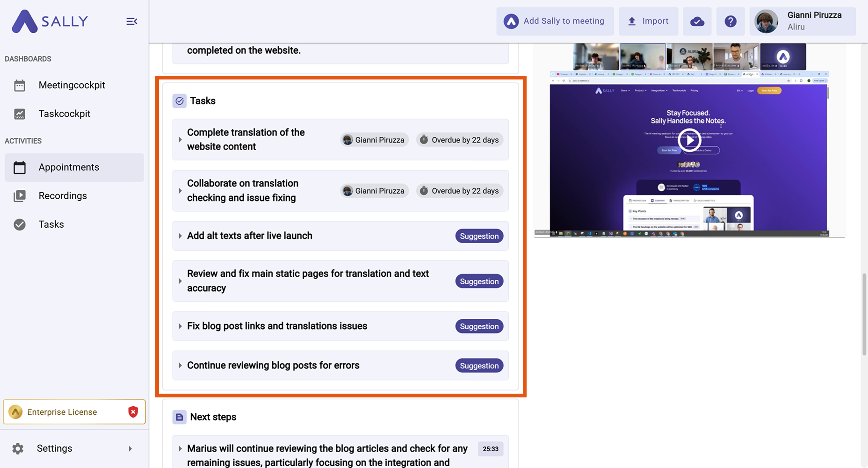
Task: Expand Fix blog post links task
Action: tap(180, 326)
